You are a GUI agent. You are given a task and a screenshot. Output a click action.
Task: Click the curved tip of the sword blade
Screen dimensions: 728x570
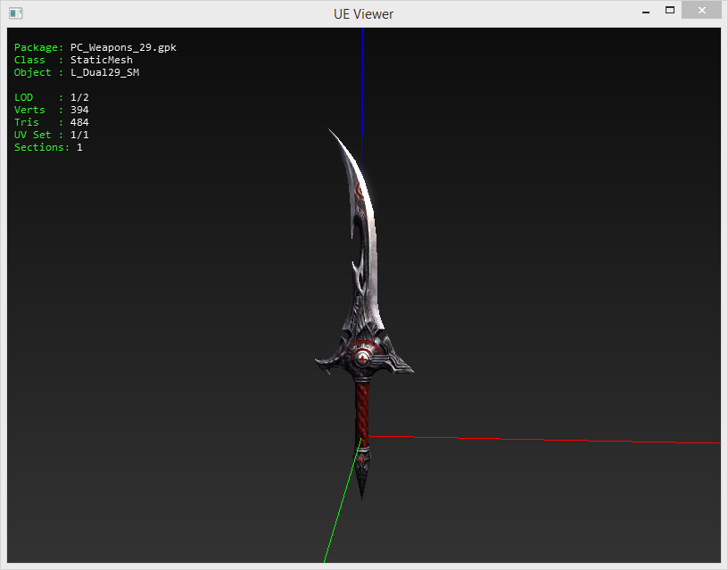(338, 141)
